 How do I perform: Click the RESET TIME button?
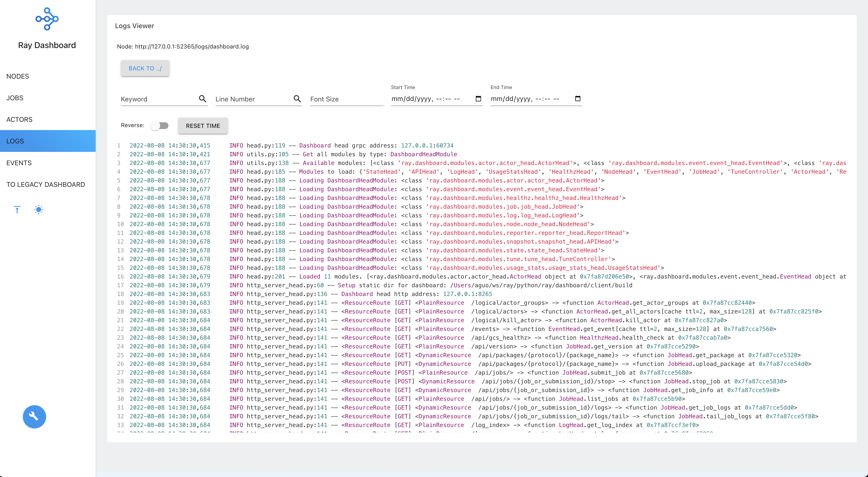(203, 126)
